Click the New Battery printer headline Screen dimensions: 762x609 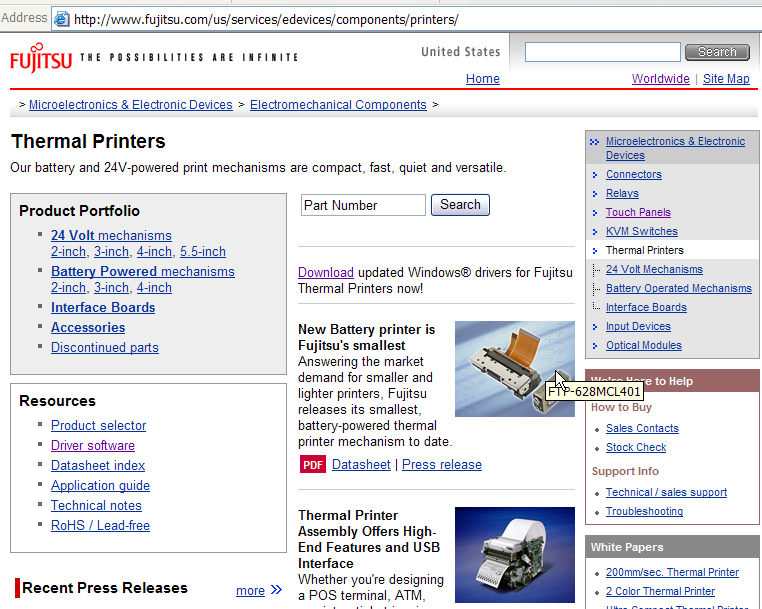click(x=366, y=337)
